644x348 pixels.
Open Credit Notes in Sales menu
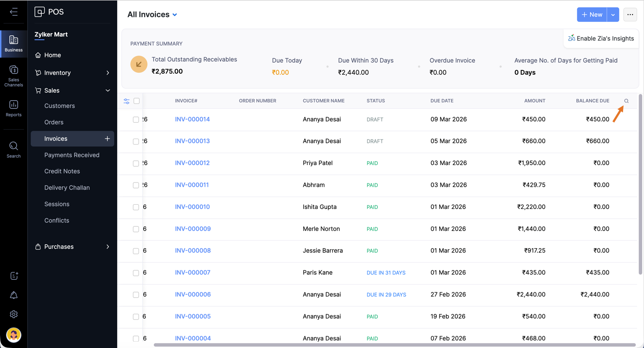click(62, 171)
